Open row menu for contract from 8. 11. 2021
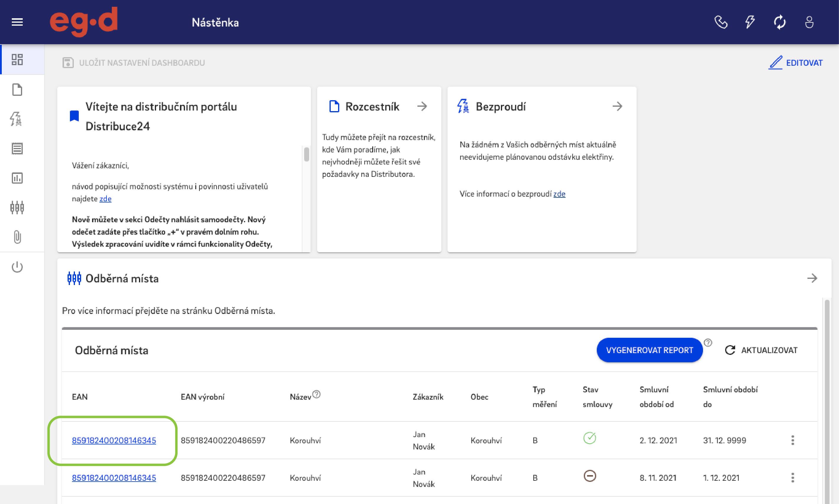The height and width of the screenshot is (504, 839). click(793, 477)
